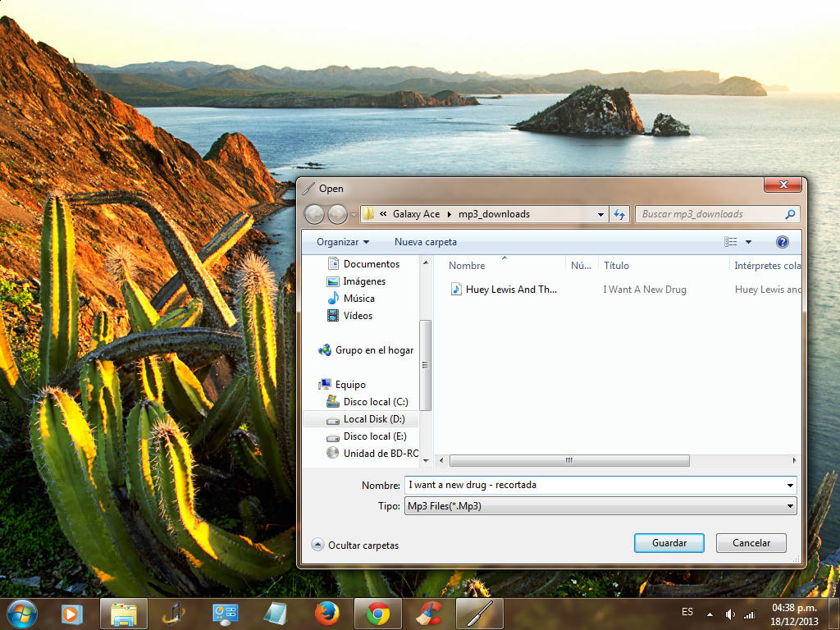This screenshot has width=840, height=630.
Task: Collapse folders with Ocultar carpetas
Action: point(356,545)
